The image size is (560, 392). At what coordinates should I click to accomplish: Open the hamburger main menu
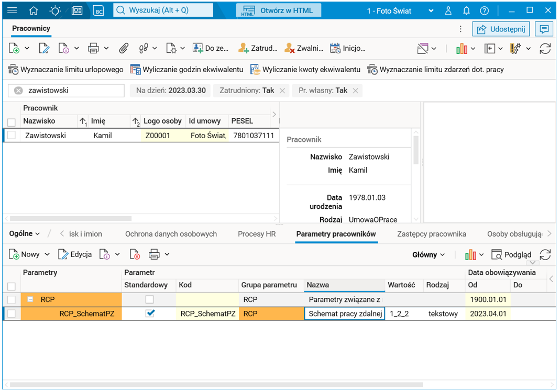tap(12, 10)
